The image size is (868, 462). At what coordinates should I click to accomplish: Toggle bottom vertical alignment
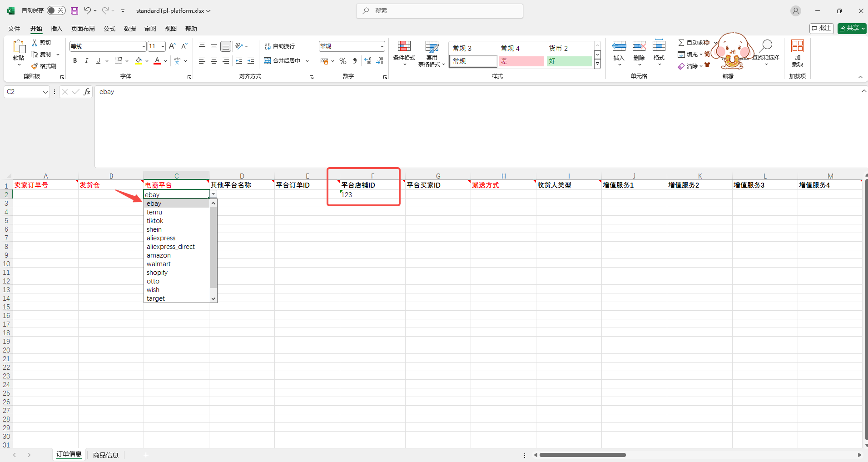pyautogui.click(x=226, y=46)
